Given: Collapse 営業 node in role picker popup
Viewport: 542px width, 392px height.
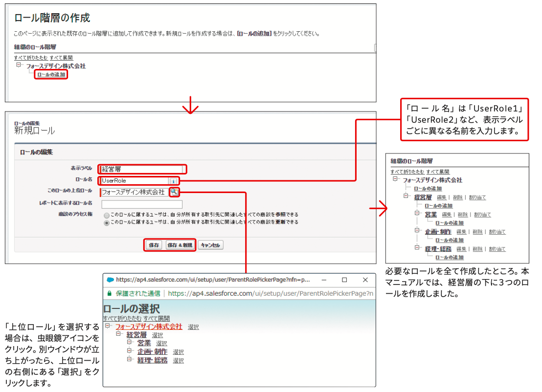Looking at the screenshot, I should coord(129,342).
